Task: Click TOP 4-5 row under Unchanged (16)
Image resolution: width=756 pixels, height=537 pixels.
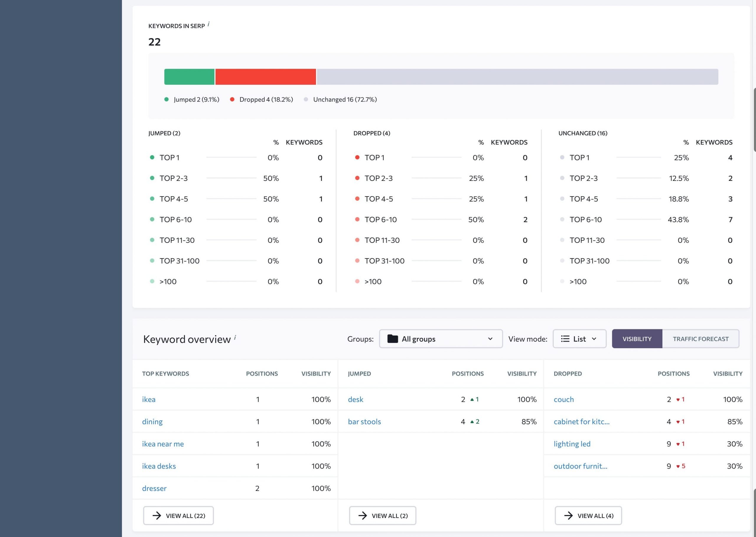Action: [646, 199]
